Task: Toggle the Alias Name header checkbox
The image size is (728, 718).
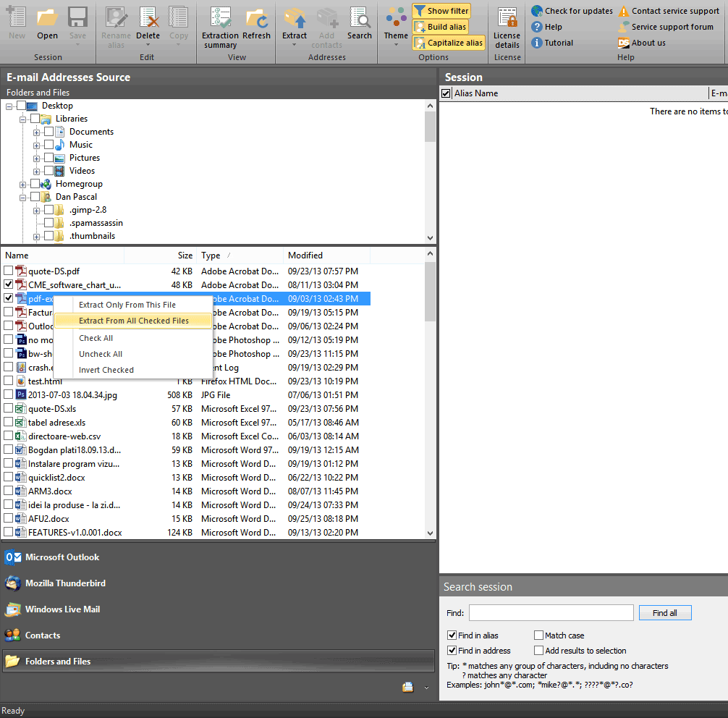Action: click(446, 93)
